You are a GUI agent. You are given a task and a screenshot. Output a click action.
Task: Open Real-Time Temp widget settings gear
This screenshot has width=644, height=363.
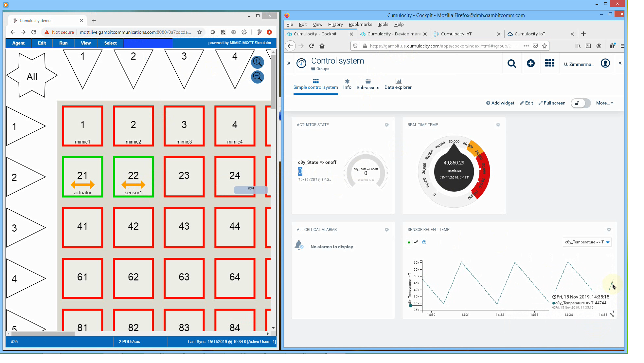point(498,125)
